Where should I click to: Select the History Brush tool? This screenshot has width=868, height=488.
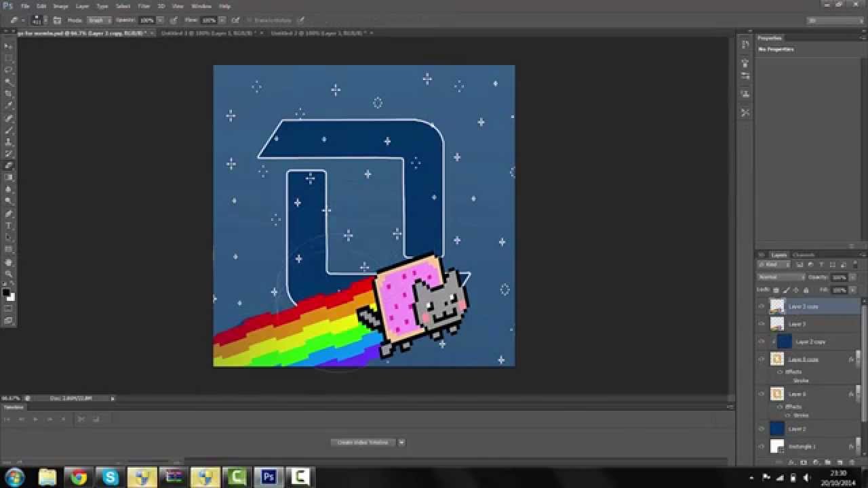(9, 154)
